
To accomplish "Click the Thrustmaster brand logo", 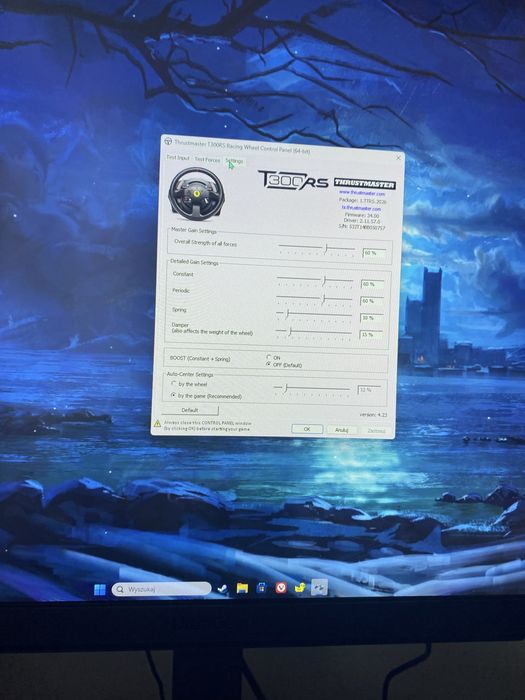I will 365,184.
